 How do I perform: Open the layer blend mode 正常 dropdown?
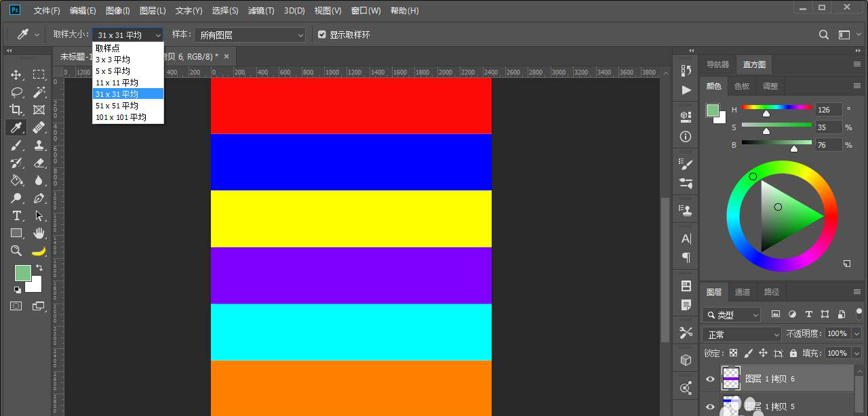point(743,334)
